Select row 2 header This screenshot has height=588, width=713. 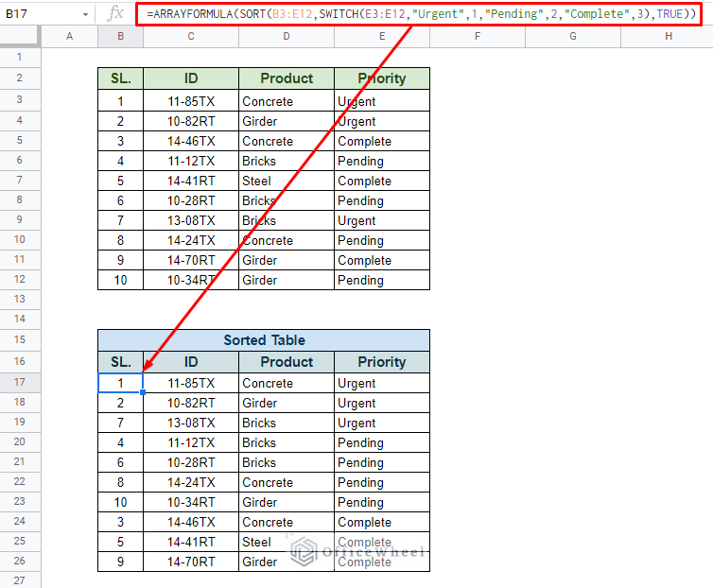click(x=20, y=78)
